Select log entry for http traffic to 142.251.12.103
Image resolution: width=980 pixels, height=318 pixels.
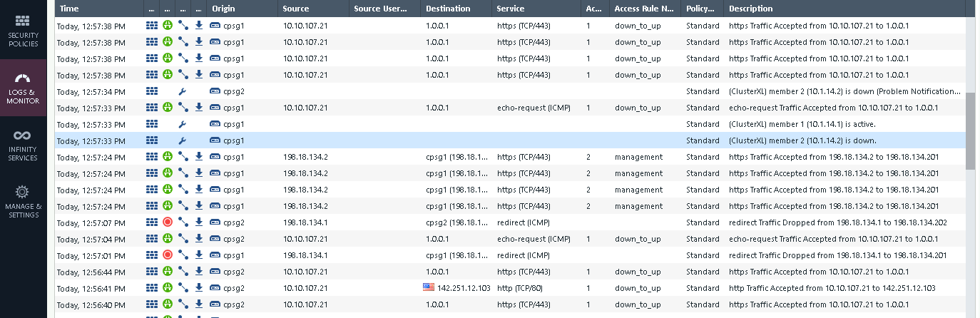point(832,288)
